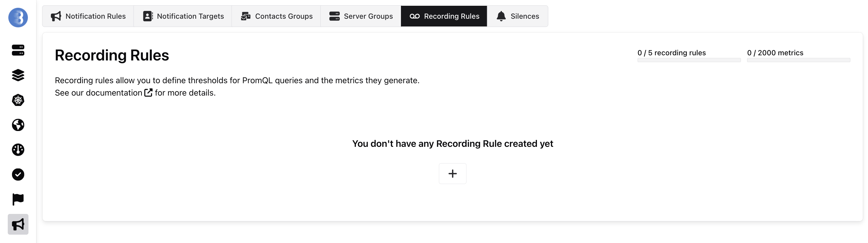The image size is (868, 243).
Task: Click the app logo at the top left
Action: coord(18,18)
